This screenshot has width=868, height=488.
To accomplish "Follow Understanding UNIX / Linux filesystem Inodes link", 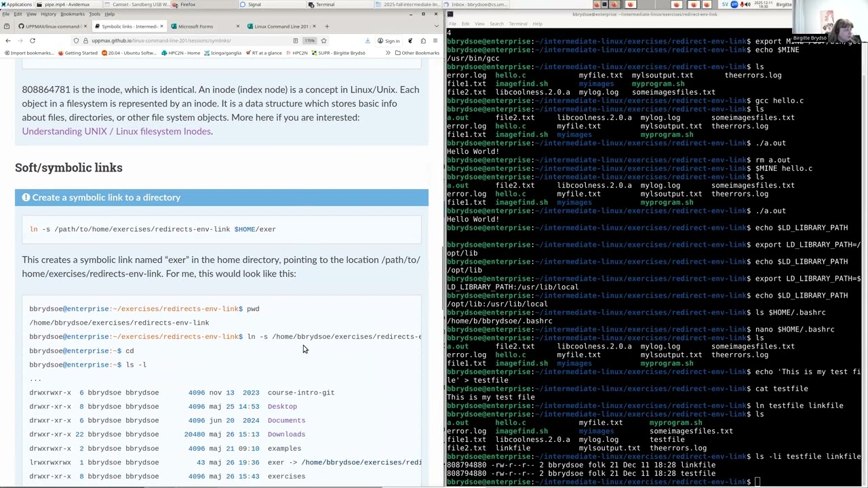I will tap(116, 131).
